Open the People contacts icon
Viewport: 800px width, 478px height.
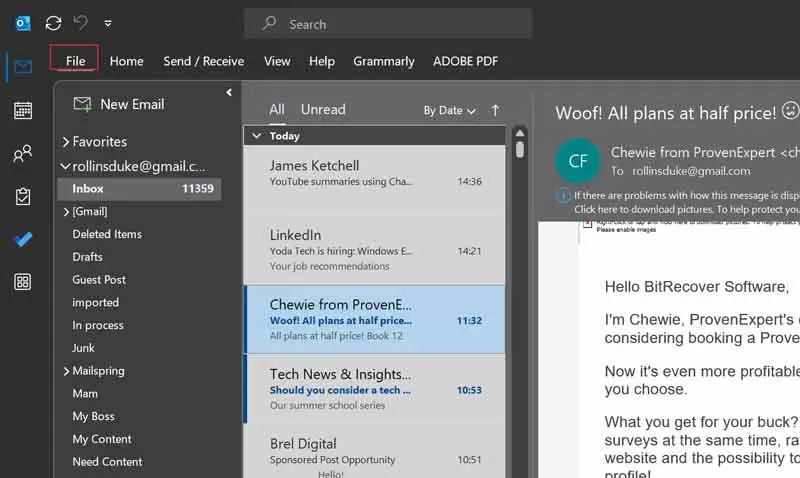[22, 154]
